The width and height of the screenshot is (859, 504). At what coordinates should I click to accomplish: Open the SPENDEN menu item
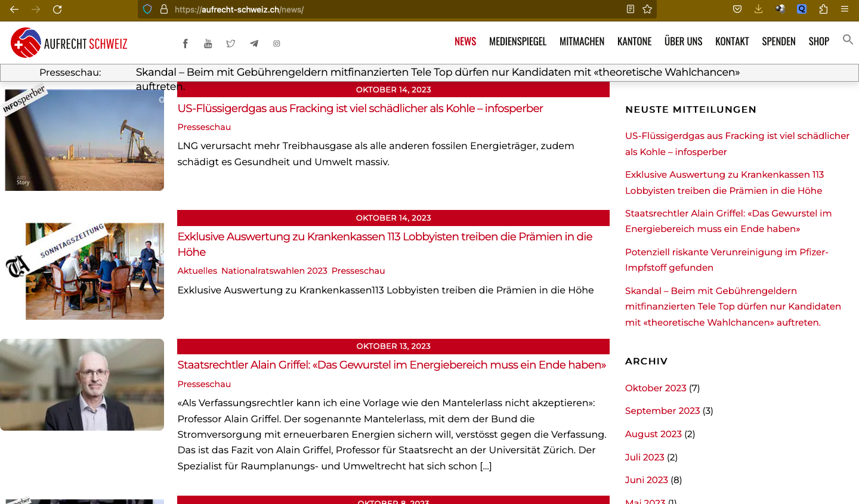(779, 41)
